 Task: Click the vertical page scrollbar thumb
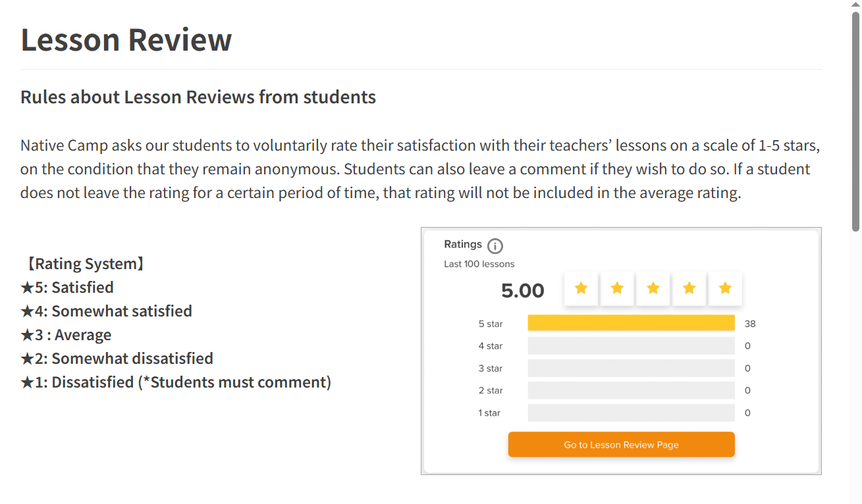[855, 122]
